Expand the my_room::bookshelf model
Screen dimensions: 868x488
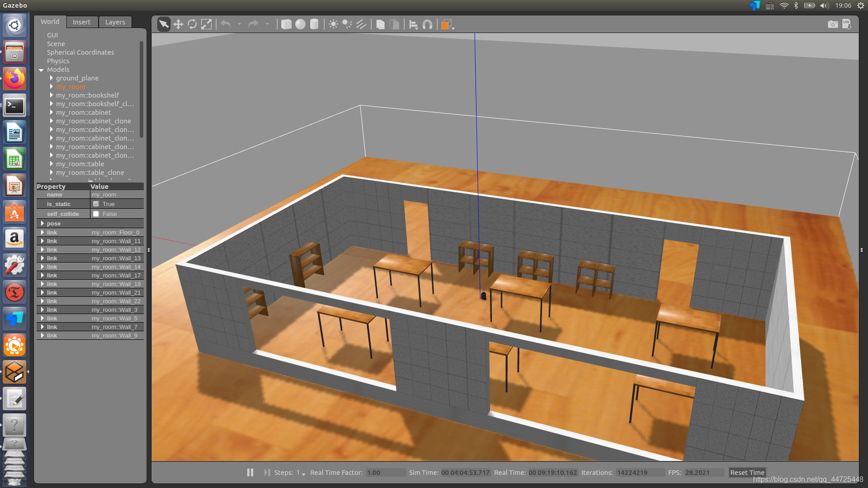click(x=52, y=95)
